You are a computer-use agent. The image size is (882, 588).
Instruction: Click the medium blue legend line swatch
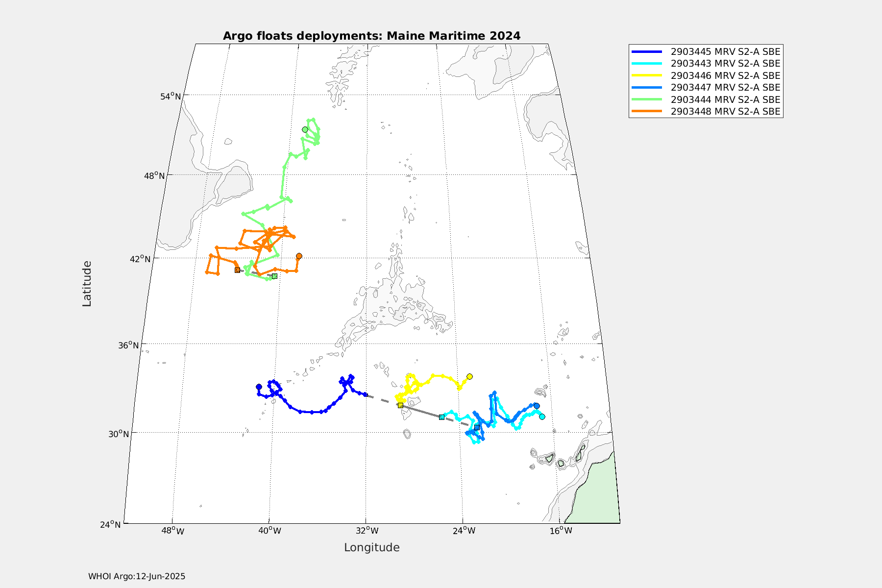tap(647, 87)
